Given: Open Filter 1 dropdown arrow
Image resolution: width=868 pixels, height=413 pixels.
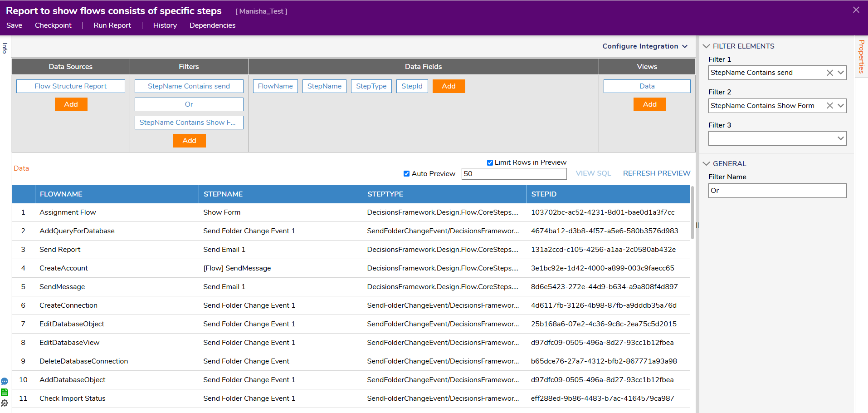Looking at the screenshot, I should coord(840,73).
